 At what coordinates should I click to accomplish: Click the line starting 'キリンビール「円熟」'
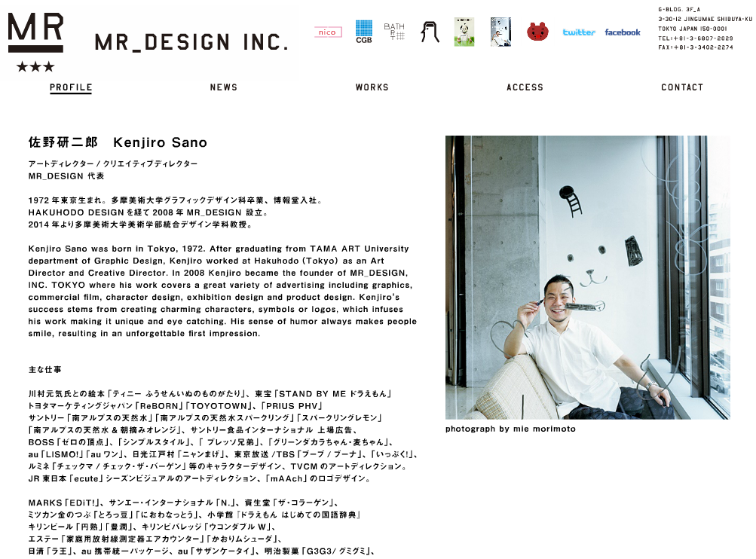point(152,527)
